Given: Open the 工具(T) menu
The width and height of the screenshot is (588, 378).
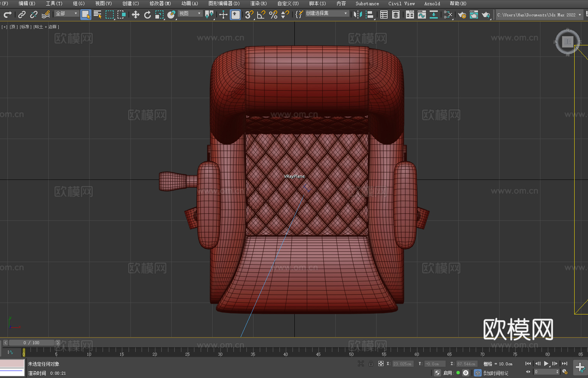Looking at the screenshot, I should [54, 3].
